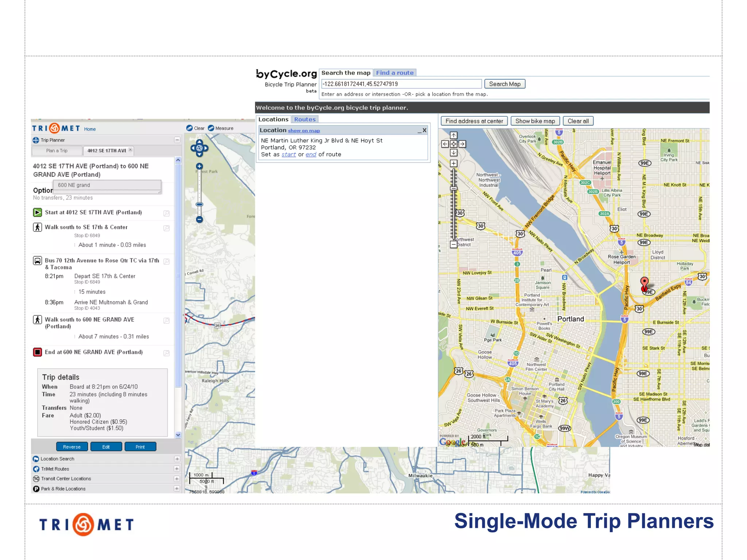This screenshot has width=747, height=560.
Task: Show Bus 70 step on map icon
Action: (166, 261)
